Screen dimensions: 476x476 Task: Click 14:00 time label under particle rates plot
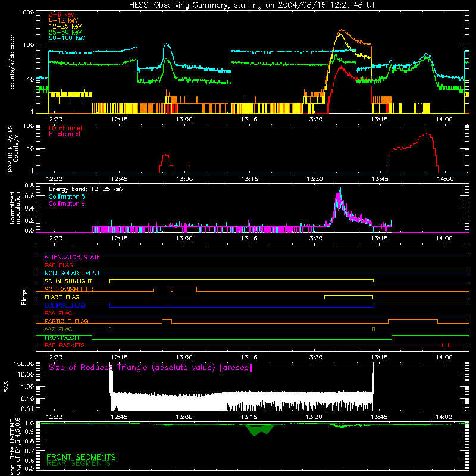coord(445,179)
